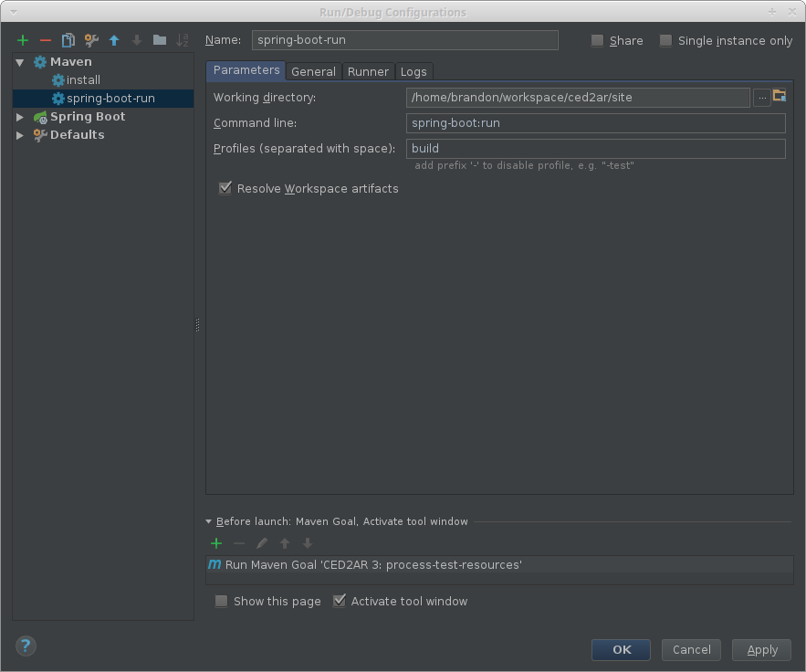Collapse the Maven tree node
Image resolution: width=806 pixels, height=672 pixels.
tap(19, 62)
